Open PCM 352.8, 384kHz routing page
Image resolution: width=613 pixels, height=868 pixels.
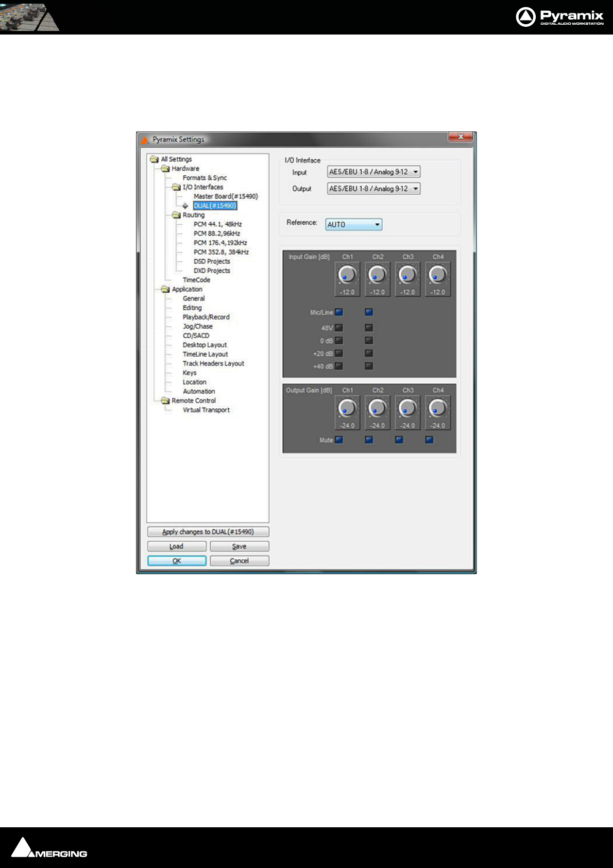pyautogui.click(x=221, y=252)
